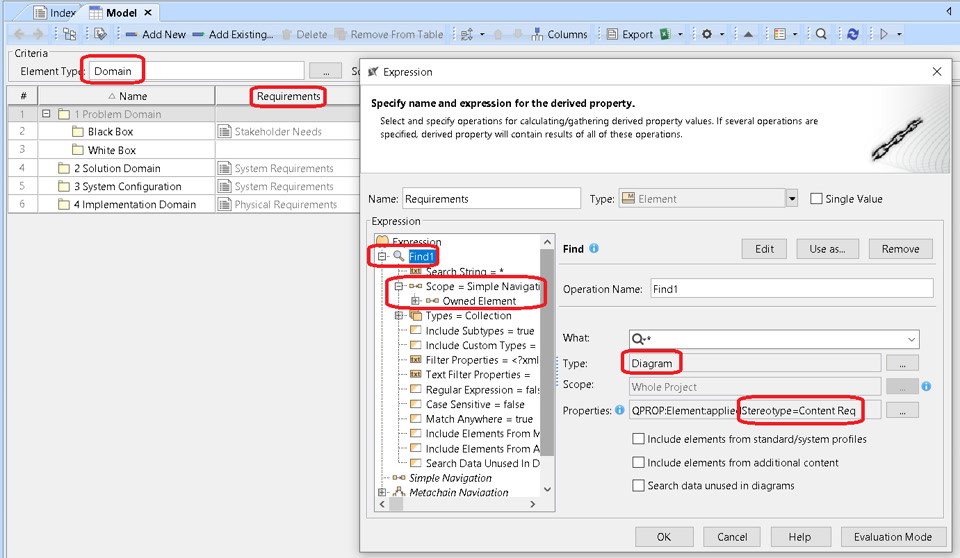Screen dimensions: 960x558
Task: Click the Operation Name field
Action: click(792, 288)
